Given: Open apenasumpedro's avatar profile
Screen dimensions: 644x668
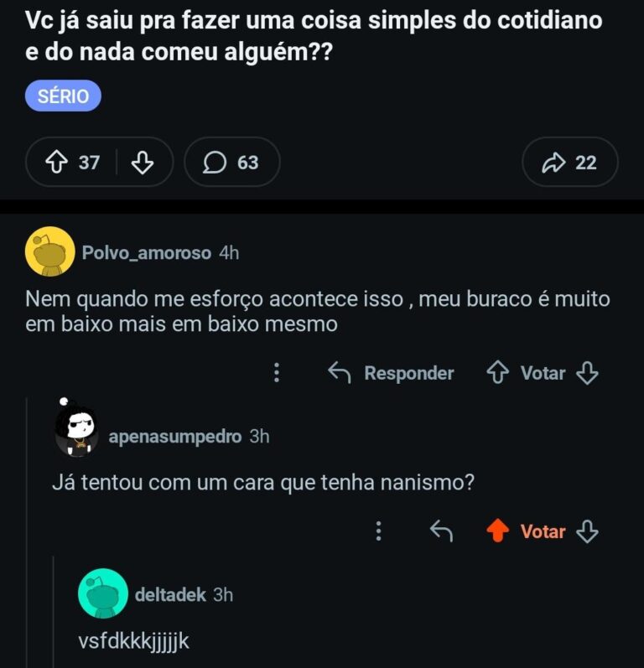Looking at the screenshot, I should (77, 432).
